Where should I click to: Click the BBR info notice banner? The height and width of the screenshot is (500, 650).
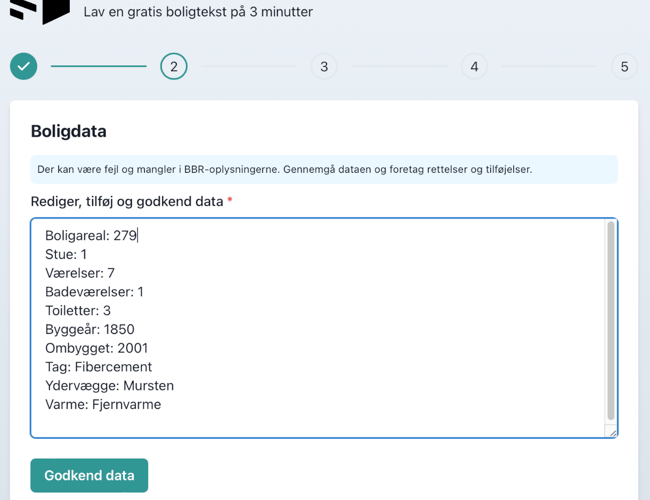coord(324,169)
